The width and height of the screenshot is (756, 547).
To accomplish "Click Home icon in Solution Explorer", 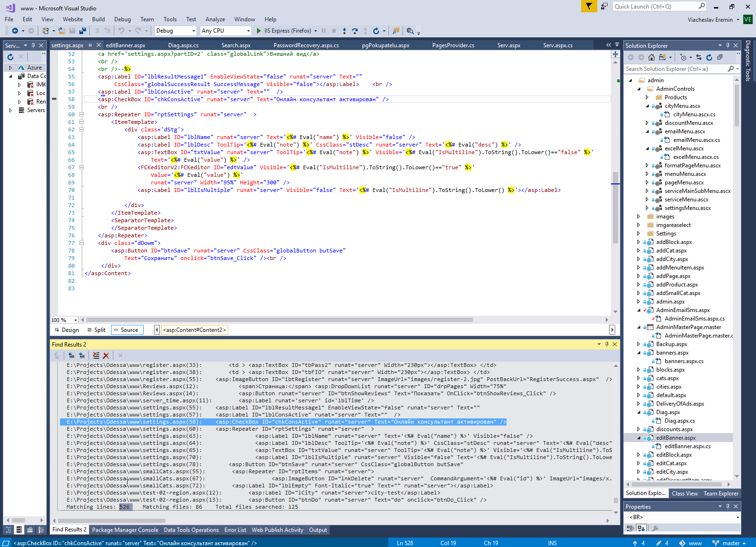I will coord(652,57).
